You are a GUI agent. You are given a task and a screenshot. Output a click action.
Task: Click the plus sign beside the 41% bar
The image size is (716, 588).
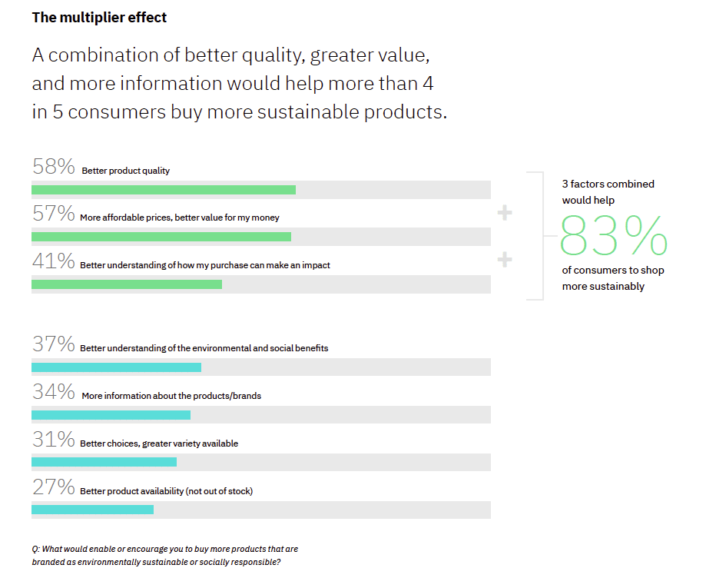click(x=505, y=261)
